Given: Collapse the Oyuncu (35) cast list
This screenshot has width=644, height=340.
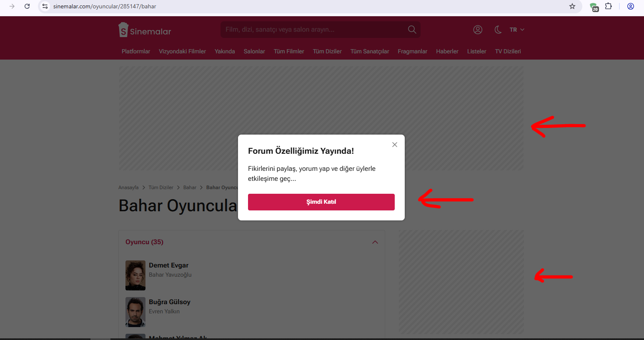Looking at the screenshot, I should pos(375,242).
